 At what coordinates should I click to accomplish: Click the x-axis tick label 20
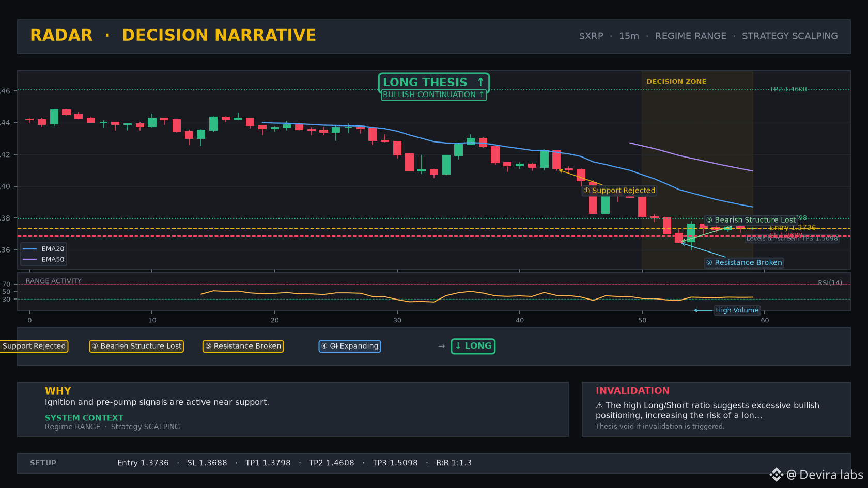click(x=275, y=320)
